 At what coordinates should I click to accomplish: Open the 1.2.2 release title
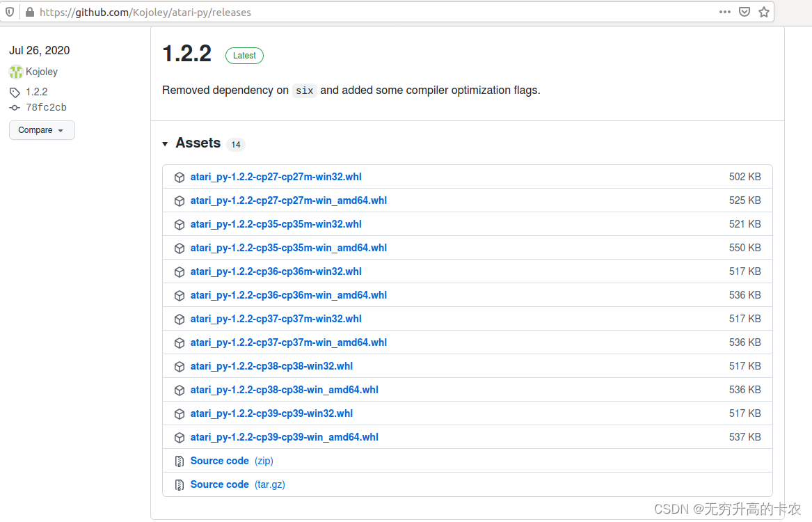(187, 54)
